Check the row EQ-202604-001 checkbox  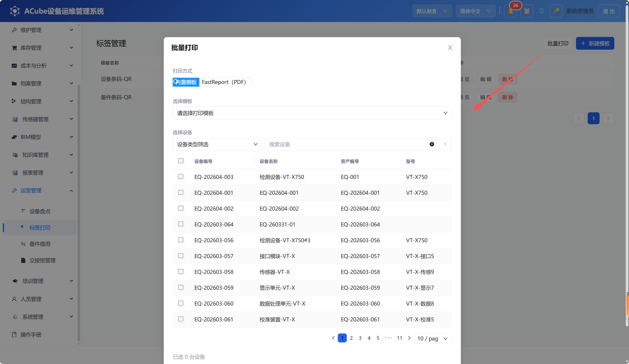[181, 192]
